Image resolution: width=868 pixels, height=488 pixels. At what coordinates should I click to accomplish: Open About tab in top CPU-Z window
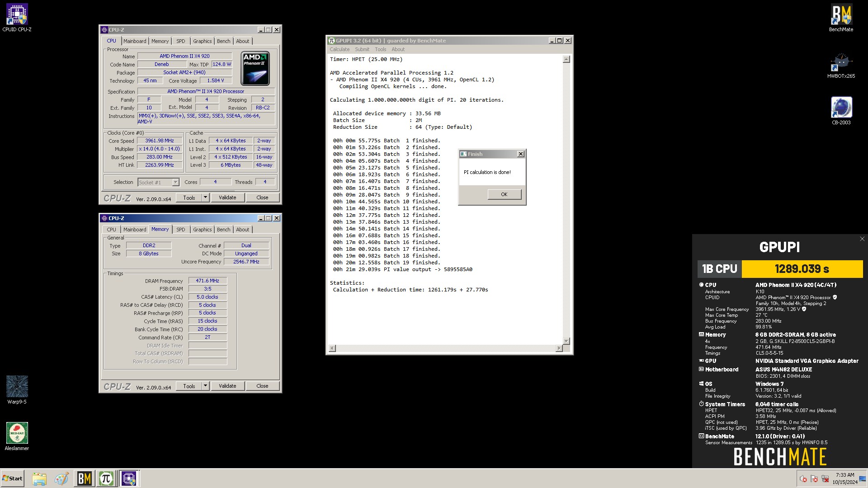243,41
